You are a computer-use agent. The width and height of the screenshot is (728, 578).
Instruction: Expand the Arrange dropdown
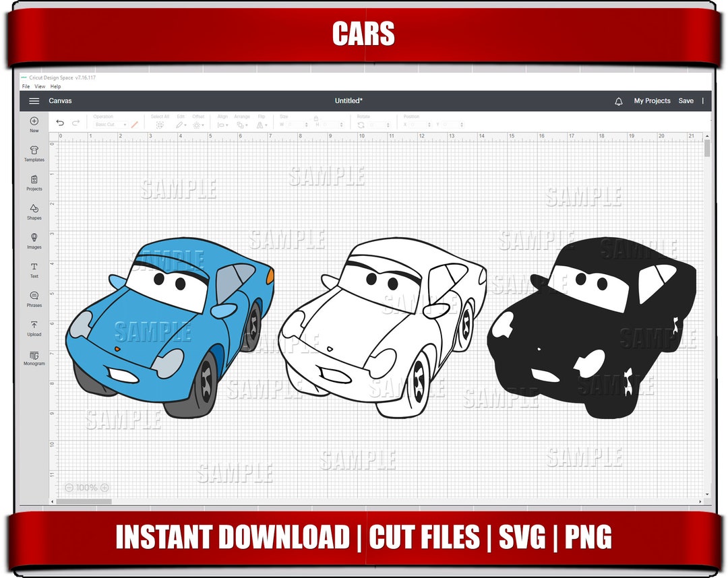pos(241,124)
